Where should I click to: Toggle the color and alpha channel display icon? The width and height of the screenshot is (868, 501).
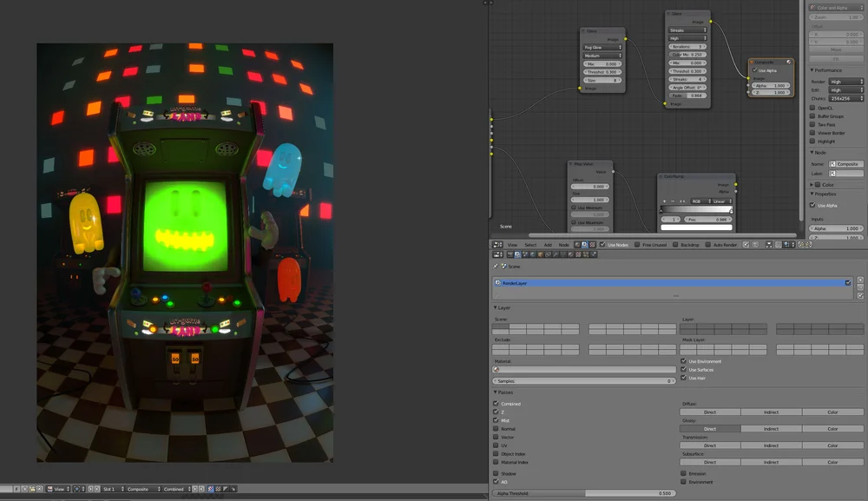(210, 489)
